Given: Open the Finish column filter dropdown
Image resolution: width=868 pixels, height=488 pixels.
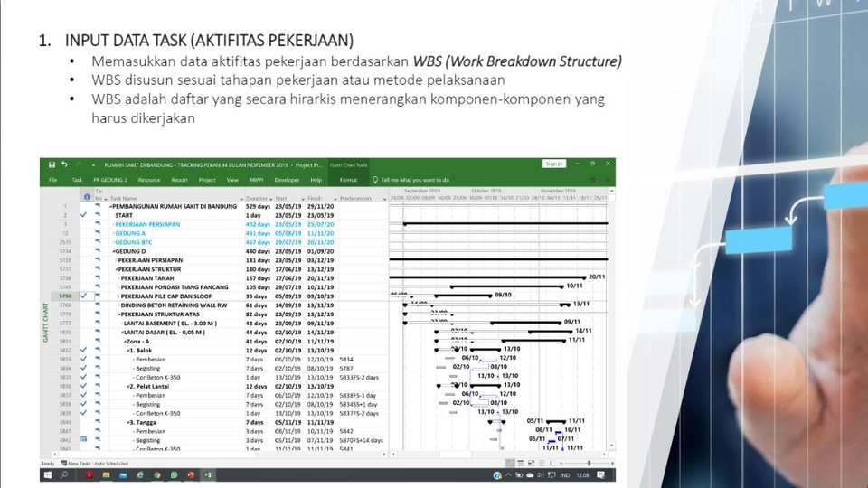Looking at the screenshot, I should 335,199.
